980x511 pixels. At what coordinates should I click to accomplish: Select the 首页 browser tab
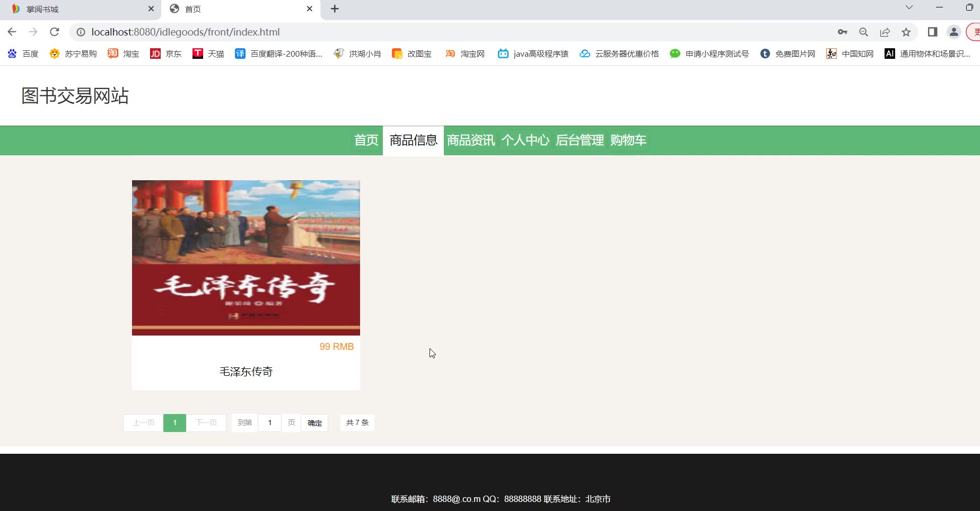241,10
